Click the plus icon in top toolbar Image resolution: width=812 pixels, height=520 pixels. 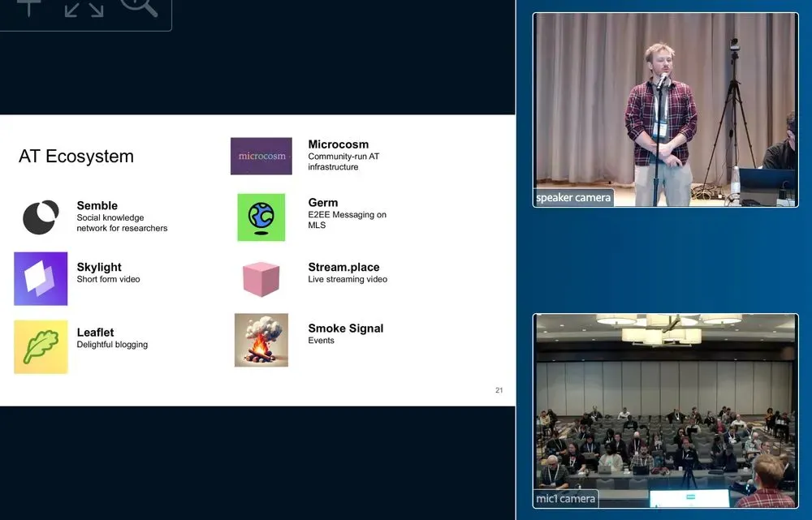point(29,6)
